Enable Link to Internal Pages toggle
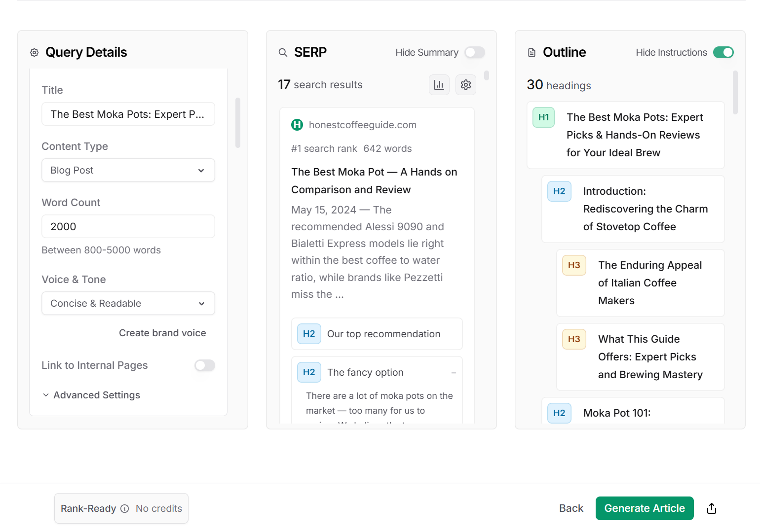The image size is (760, 532). [204, 365]
